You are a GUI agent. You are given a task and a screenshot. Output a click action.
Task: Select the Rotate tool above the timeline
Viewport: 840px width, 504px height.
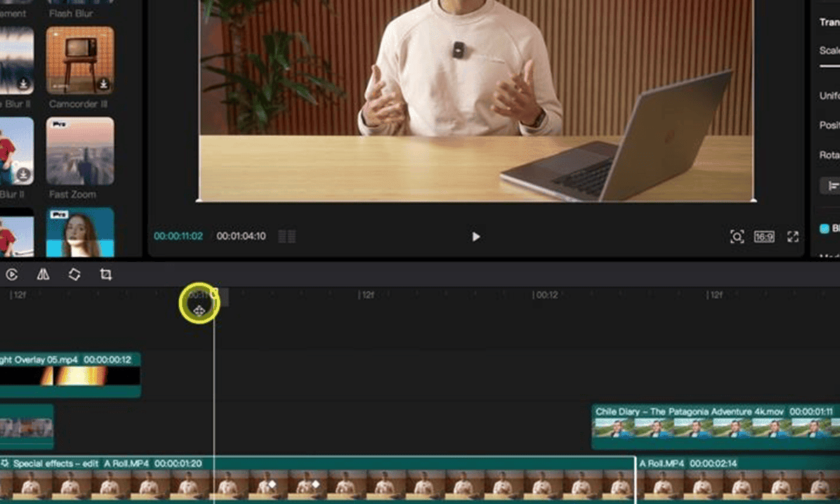coord(74,274)
